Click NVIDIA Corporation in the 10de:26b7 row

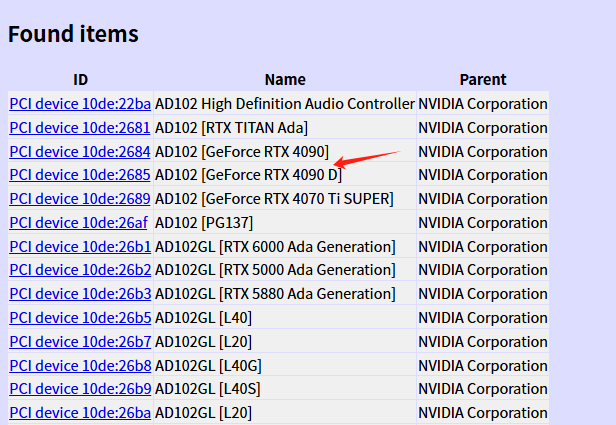coord(483,341)
